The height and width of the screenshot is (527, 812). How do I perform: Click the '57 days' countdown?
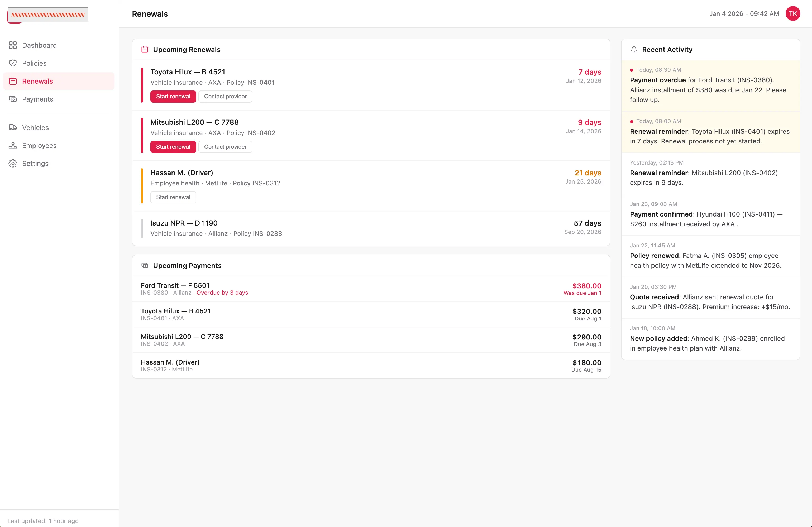click(587, 223)
